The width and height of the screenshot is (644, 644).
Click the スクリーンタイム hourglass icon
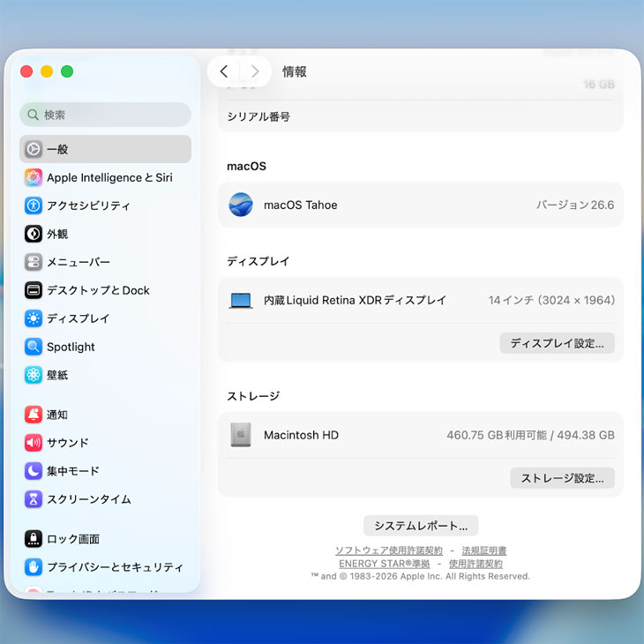[34, 499]
